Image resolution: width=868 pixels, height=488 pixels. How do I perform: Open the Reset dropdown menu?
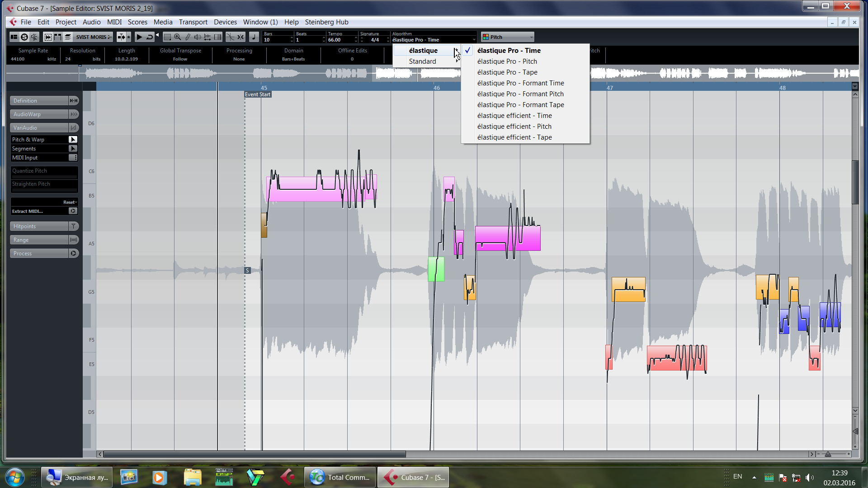(70, 202)
